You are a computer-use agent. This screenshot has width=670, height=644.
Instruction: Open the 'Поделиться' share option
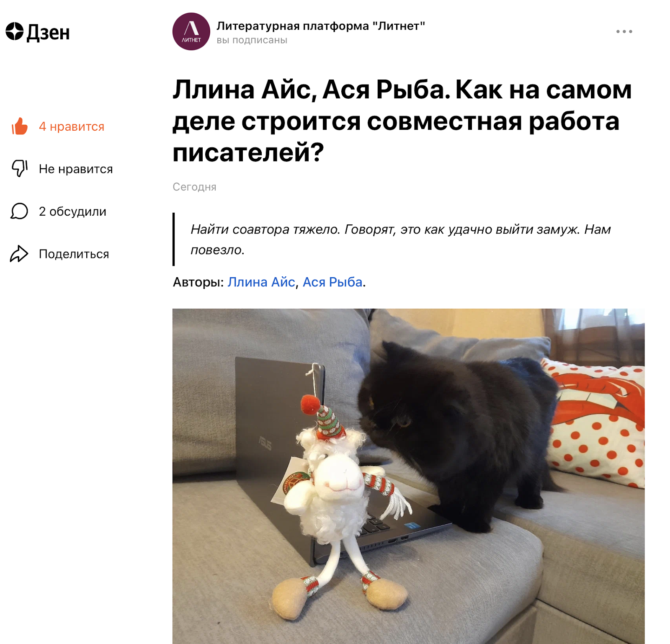(x=74, y=254)
